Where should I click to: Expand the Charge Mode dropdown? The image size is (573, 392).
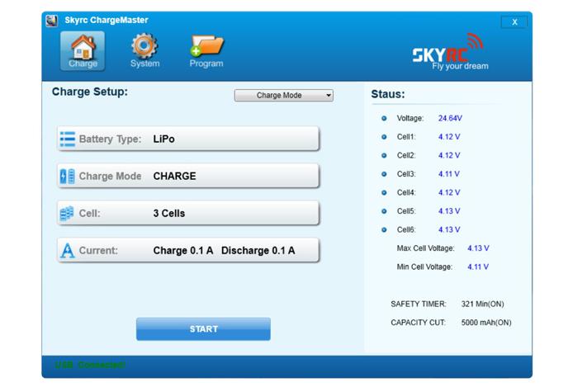click(x=283, y=96)
